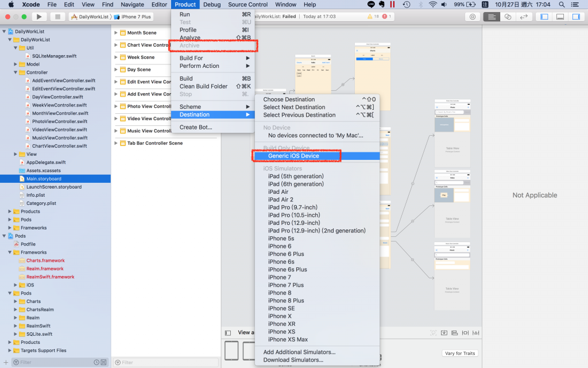Click source-control status filter icon in navigator
Viewport: 588px width, 368px height.
(x=103, y=362)
